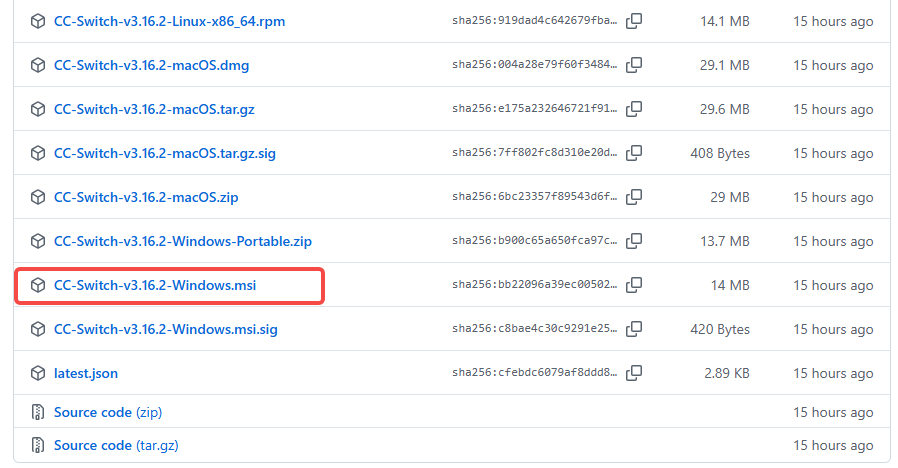Download Source code (tar.gz)
This screenshot has width=898, height=468.
tap(116, 445)
